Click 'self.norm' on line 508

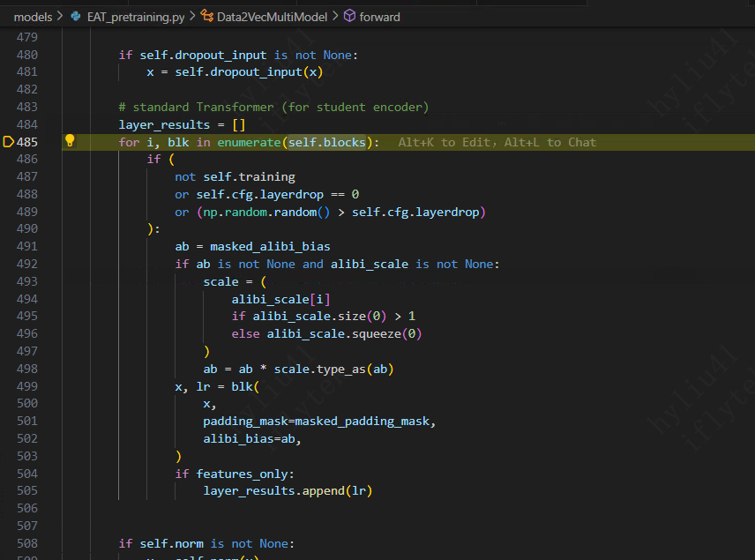coord(171,543)
